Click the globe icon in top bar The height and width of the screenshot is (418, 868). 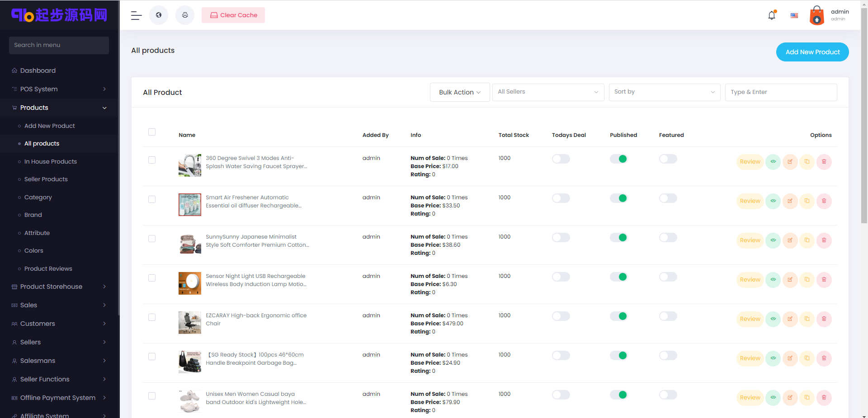[159, 15]
